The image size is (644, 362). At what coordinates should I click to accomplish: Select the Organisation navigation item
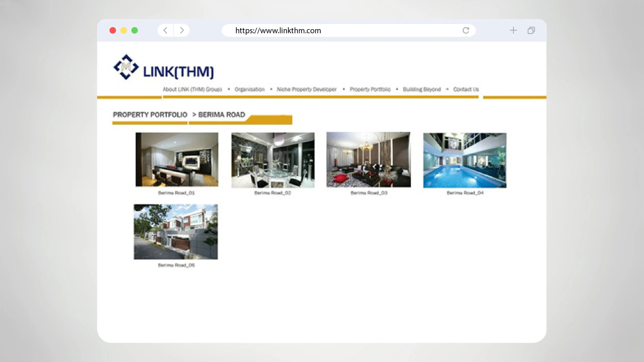tap(249, 89)
